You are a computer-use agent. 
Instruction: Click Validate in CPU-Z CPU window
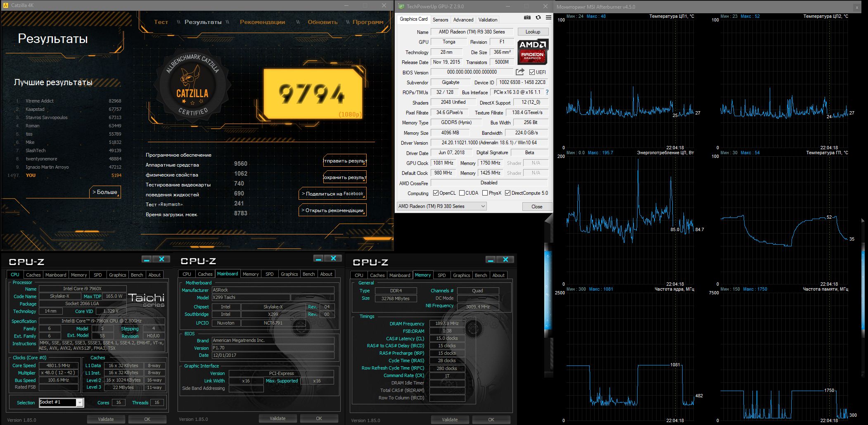(x=106, y=419)
